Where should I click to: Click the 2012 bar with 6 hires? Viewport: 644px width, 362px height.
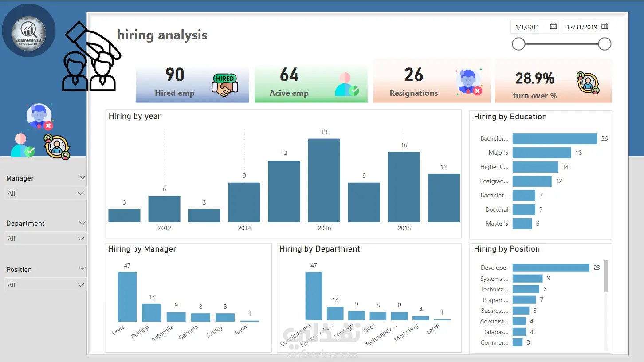(164, 209)
